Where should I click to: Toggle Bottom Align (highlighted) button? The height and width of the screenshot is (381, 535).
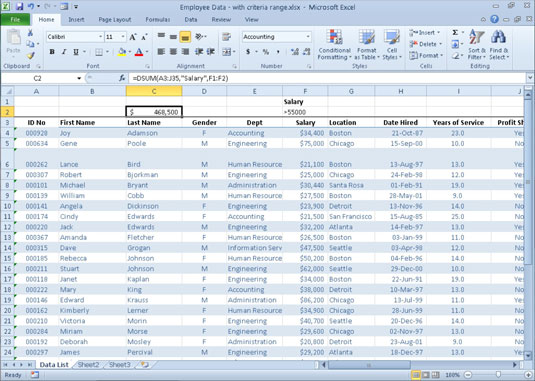point(185,37)
